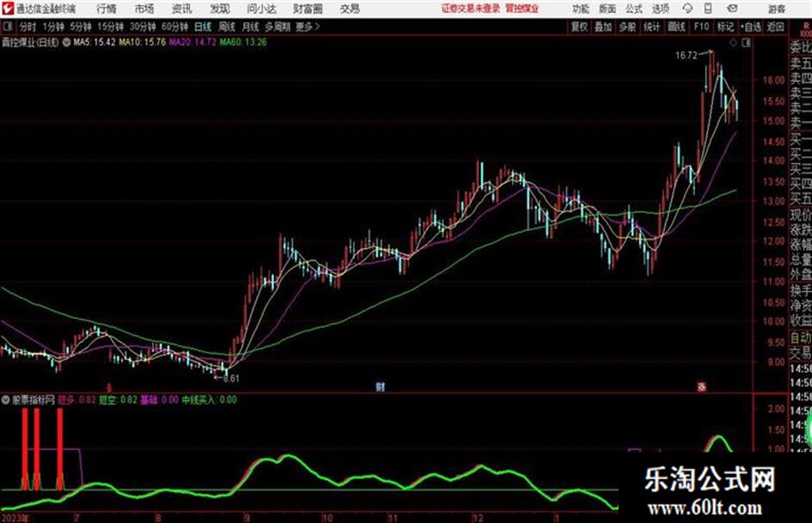Image resolution: width=812 pixels, height=523 pixels.
Task: Click the 中线买入: 0.00 indicator value
Action: [209, 399]
